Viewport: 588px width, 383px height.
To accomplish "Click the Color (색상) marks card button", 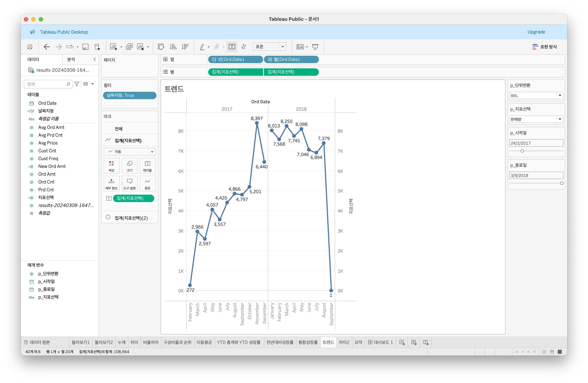I will [112, 166].
